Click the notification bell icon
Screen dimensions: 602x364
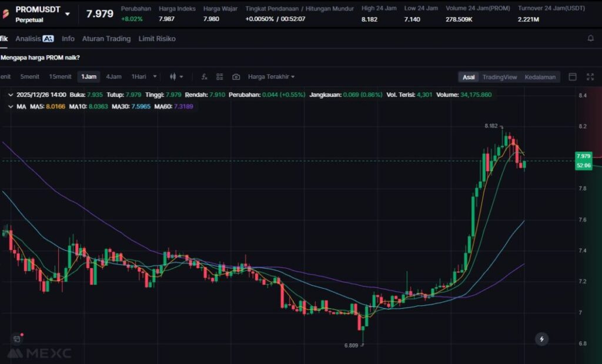[590, 39]
